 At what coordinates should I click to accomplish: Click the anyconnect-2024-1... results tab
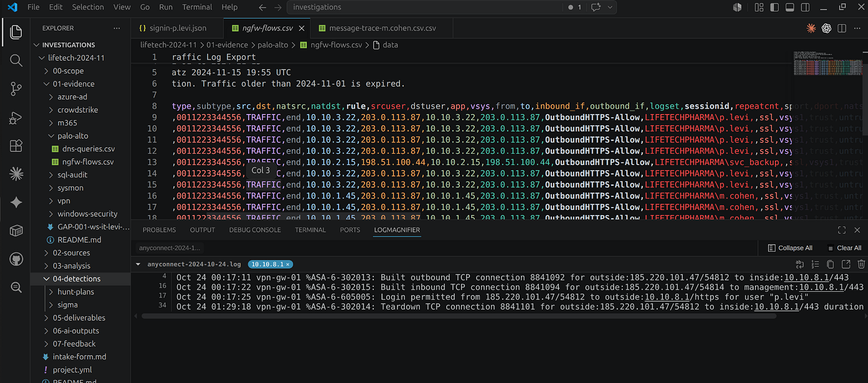[170, 248]
